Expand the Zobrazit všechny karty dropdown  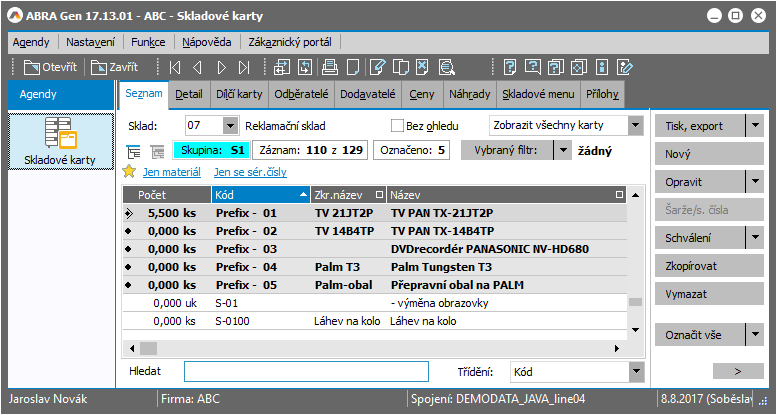(x=636, y=126)
